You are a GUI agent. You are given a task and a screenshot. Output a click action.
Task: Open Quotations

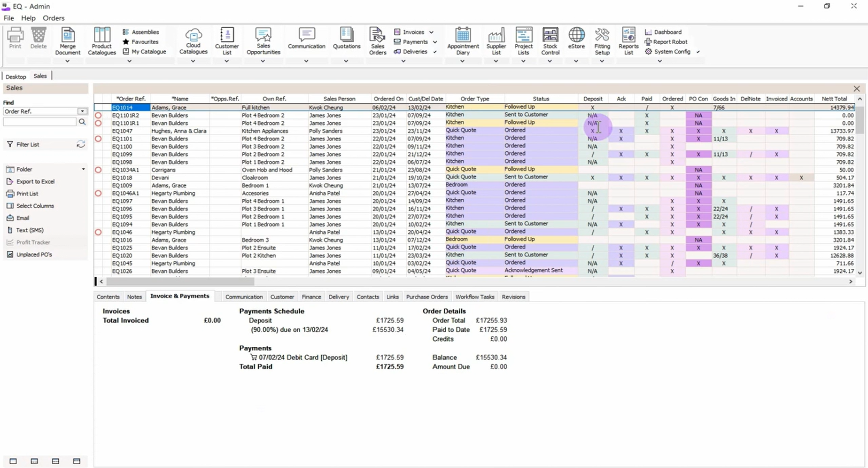click(x=347, y=39)
